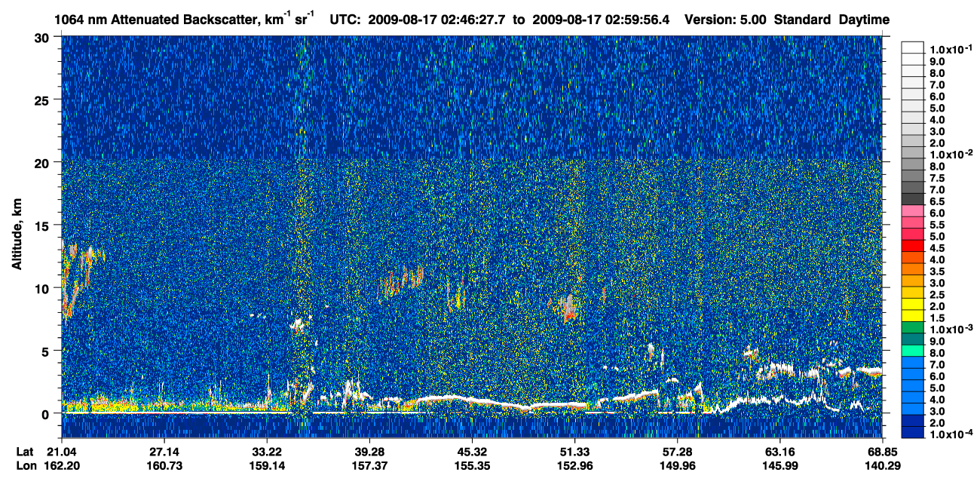Click longitude value "140.29"

[x=882, y=465]
